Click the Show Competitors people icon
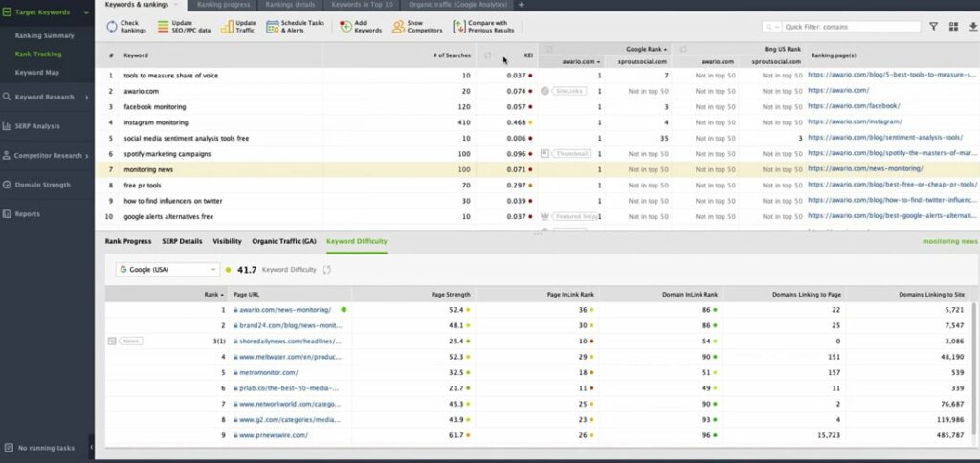 398,26
